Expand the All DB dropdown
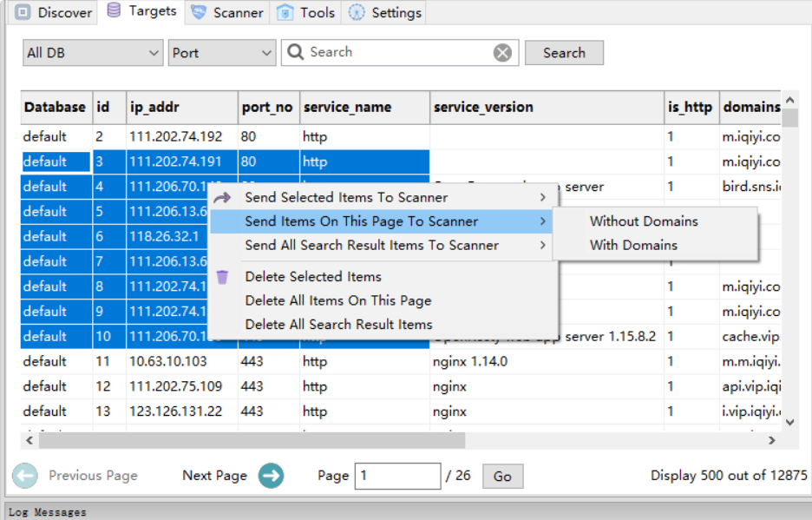This screenshot has height=520, width=812. [x=93, y=53]
